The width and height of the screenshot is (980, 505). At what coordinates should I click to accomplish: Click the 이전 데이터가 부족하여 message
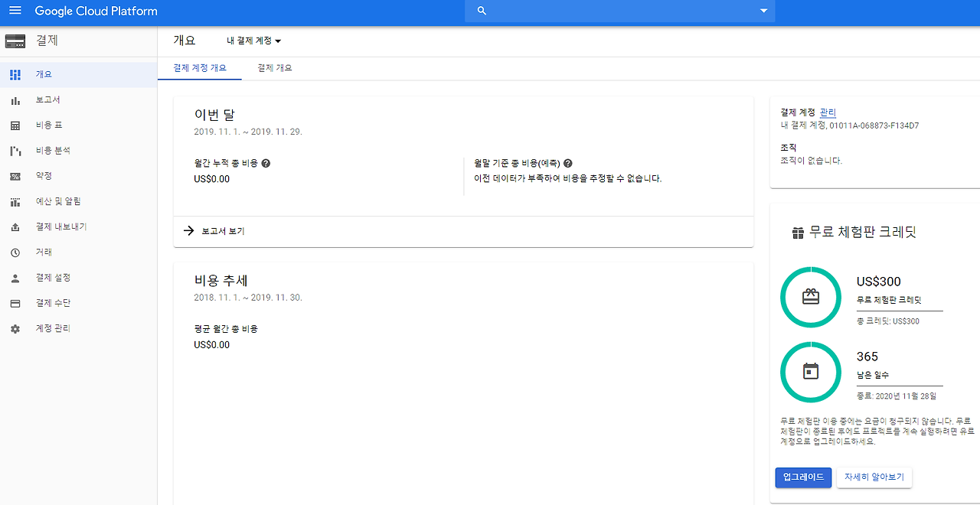[x=568, y=178]
